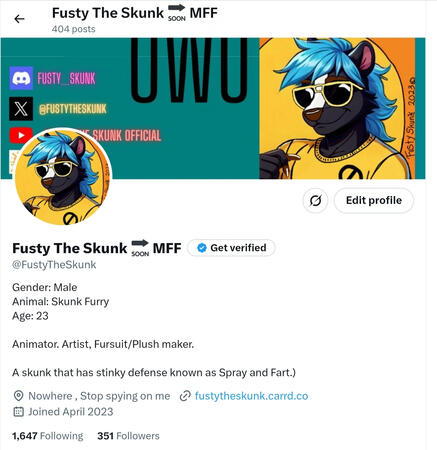Open the circular profile avatar picture
437x450 pixels.
(62, 177)
